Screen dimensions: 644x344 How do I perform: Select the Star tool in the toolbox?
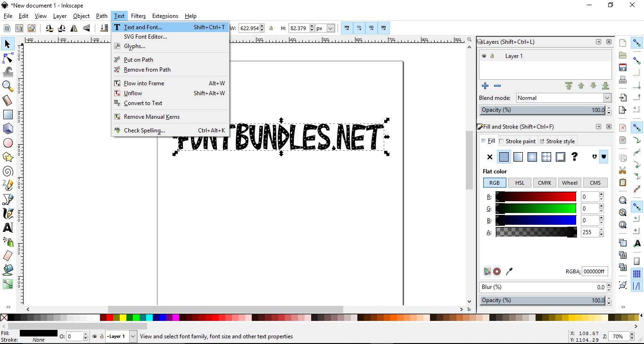(x=8, y=157)
